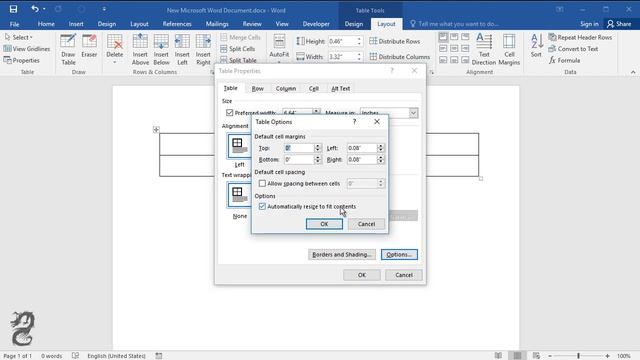Click Borders and Shading button
Screen dimensions: 640x360
point(342,254)
